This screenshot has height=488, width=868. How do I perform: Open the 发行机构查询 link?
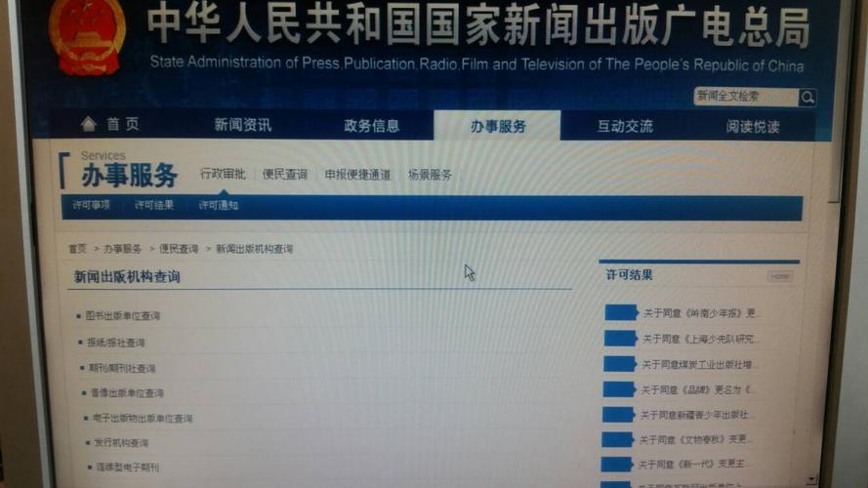tap(121, 443)
